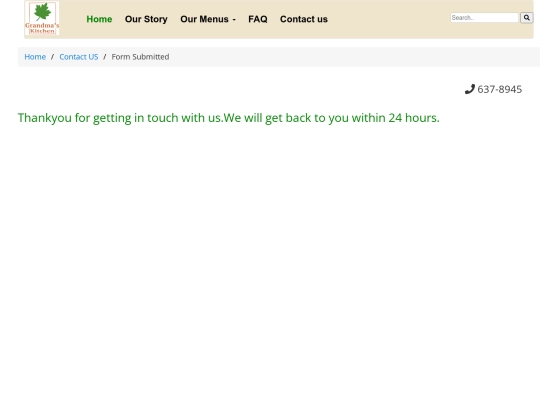The width and height of the screenshot is (540, 405).
Task: Go to Our Story page
Action: coord(146,19)
